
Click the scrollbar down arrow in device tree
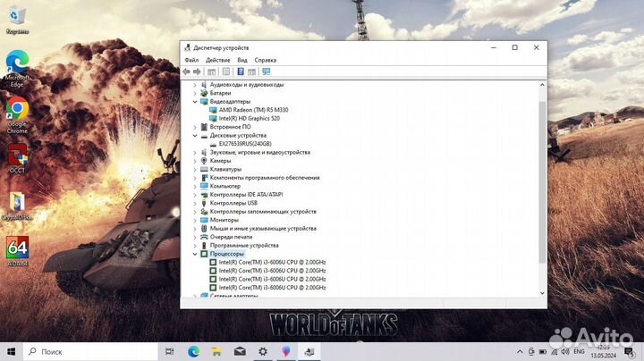pyautogui.click(x=542, y=293)
